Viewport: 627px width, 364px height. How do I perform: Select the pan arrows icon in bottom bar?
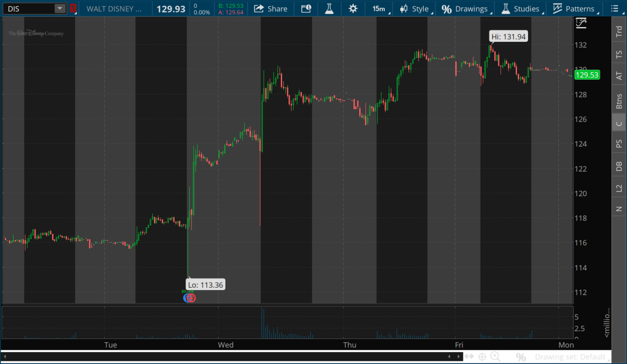[469, 357]
